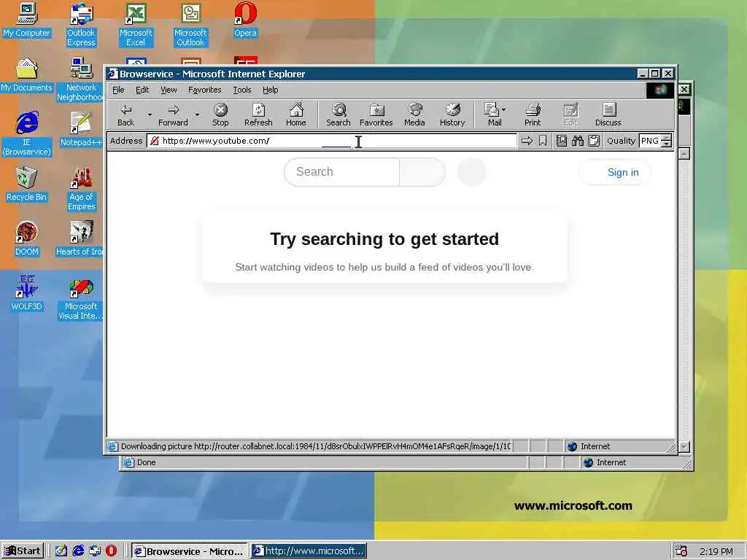Click the clock showing 2:19 PM
The height and width of the screenshot is (560, 747).
716,551
